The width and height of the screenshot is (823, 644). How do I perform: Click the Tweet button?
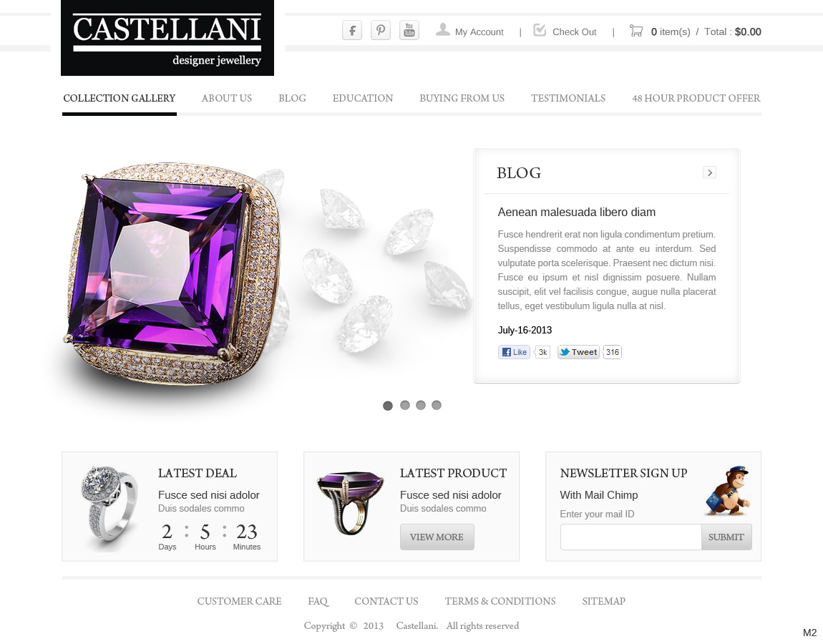point(578,352)
